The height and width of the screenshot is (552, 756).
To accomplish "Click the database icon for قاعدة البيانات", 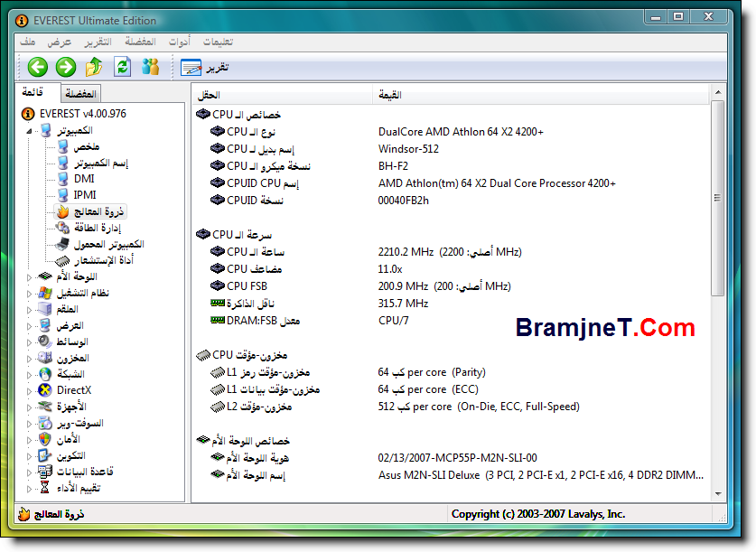I will [45, 472].
